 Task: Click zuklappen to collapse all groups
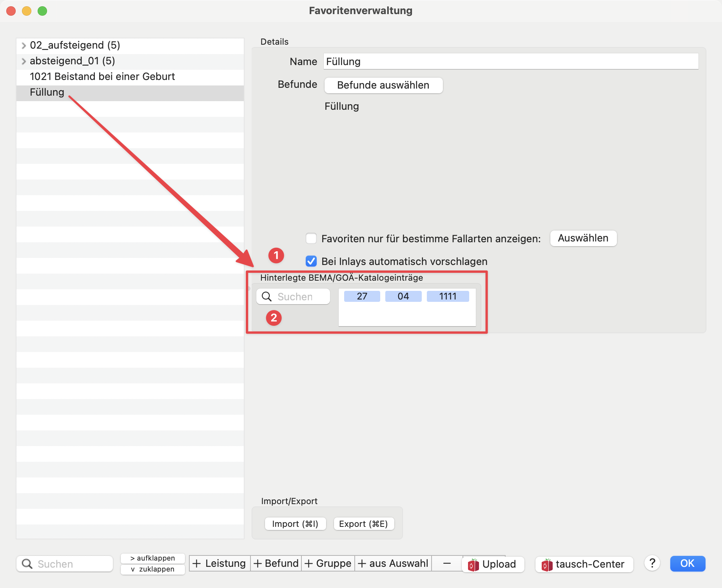pos(152,569)
